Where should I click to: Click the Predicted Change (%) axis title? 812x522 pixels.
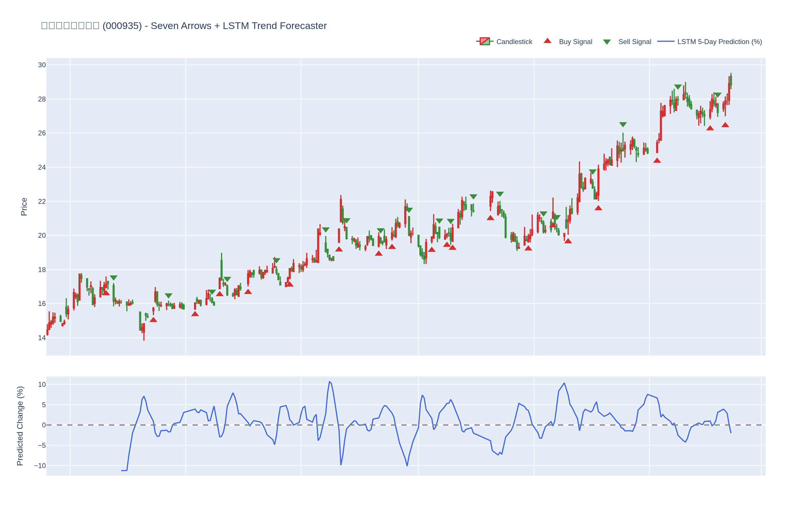pyautogui.click(x=20, y=426)
